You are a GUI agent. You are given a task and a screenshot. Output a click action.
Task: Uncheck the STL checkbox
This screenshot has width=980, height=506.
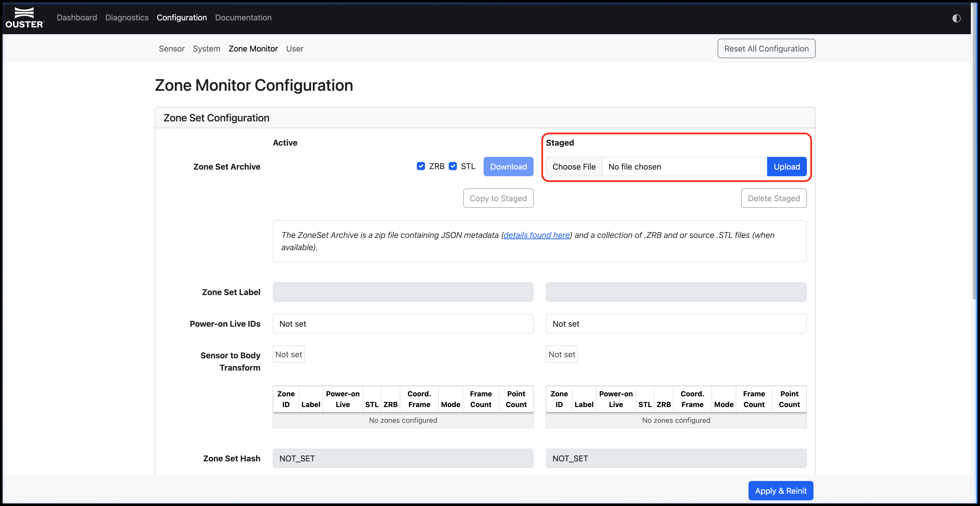453,166
